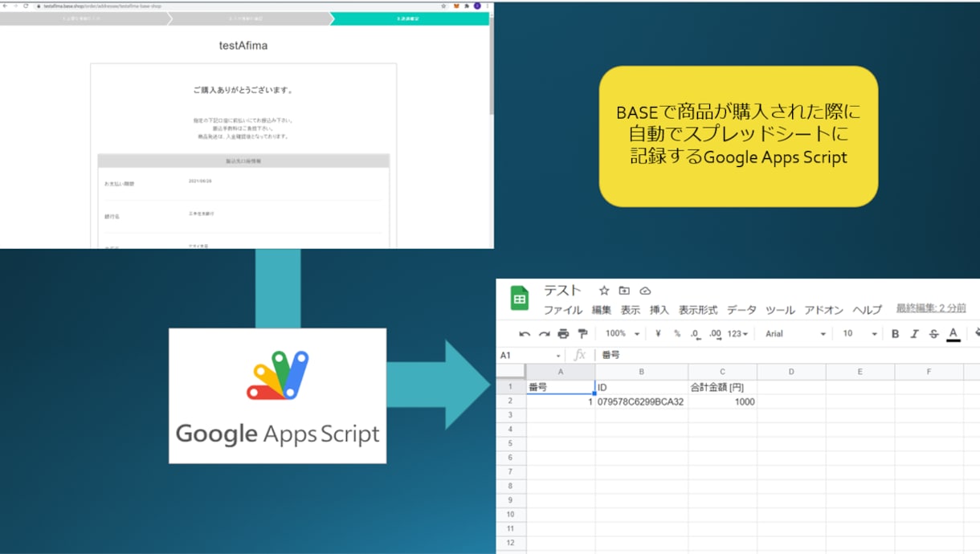The height and width of the screenshot is (554, 980).
Task: Click the format as currency ¥ button
Action: 658,334
